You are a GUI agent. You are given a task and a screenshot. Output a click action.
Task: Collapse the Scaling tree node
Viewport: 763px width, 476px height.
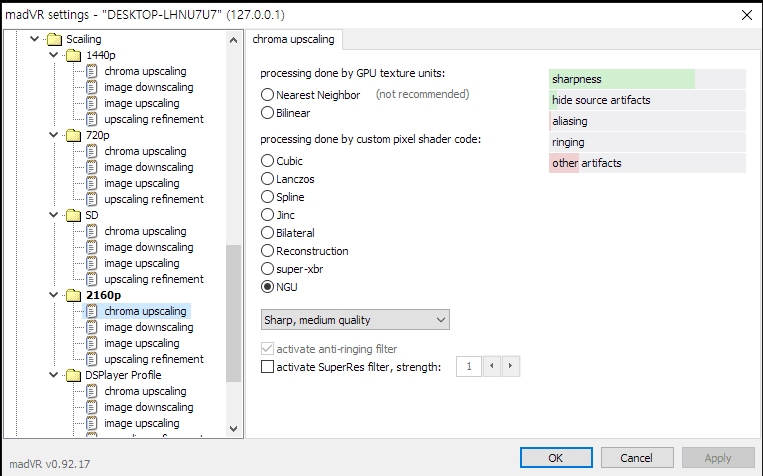pos(35,39)
